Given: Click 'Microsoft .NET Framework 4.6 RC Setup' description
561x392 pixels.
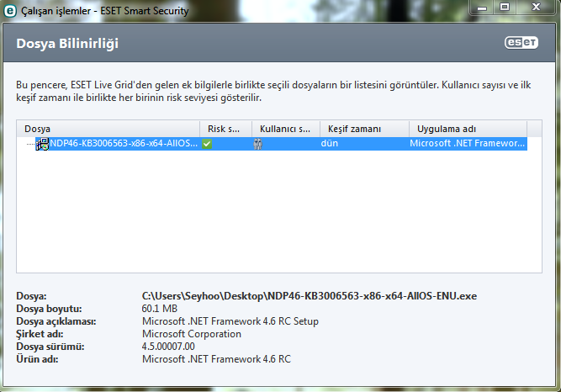Looking at the screenshot, I should tap(230, 321).
